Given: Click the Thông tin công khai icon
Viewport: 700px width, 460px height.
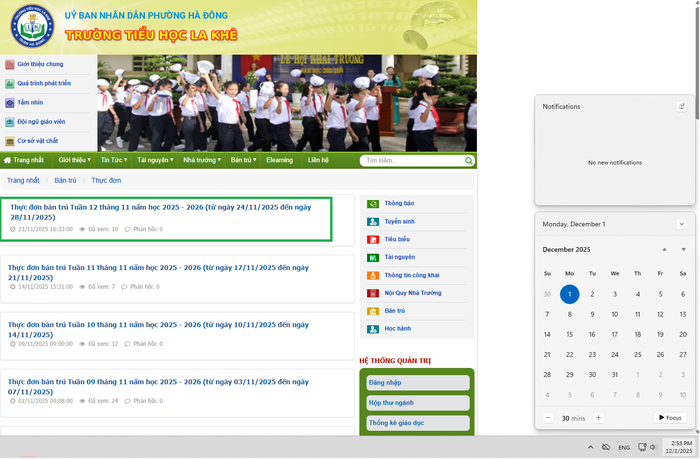Looking at the screenshot, I should click(x=373, y=275).
